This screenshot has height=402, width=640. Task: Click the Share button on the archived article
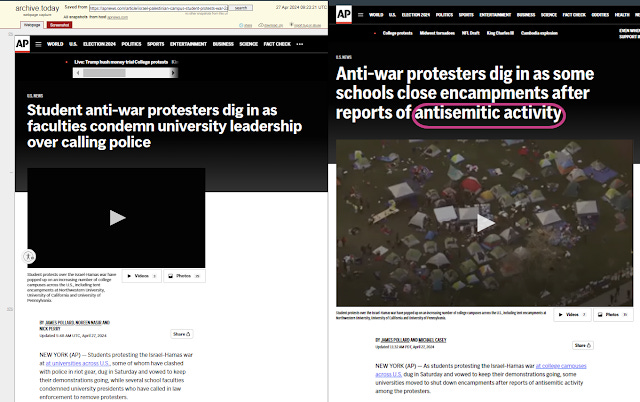point(182,334)
